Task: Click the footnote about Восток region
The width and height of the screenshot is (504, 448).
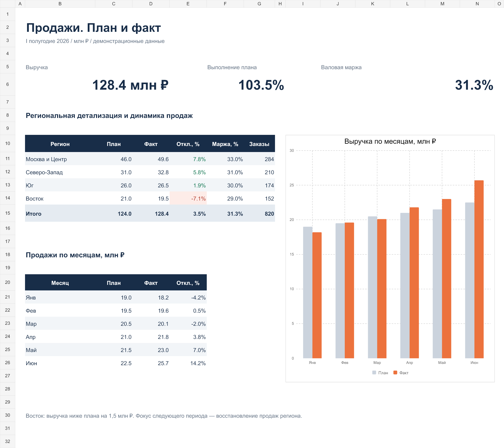Action: [164, 416]
